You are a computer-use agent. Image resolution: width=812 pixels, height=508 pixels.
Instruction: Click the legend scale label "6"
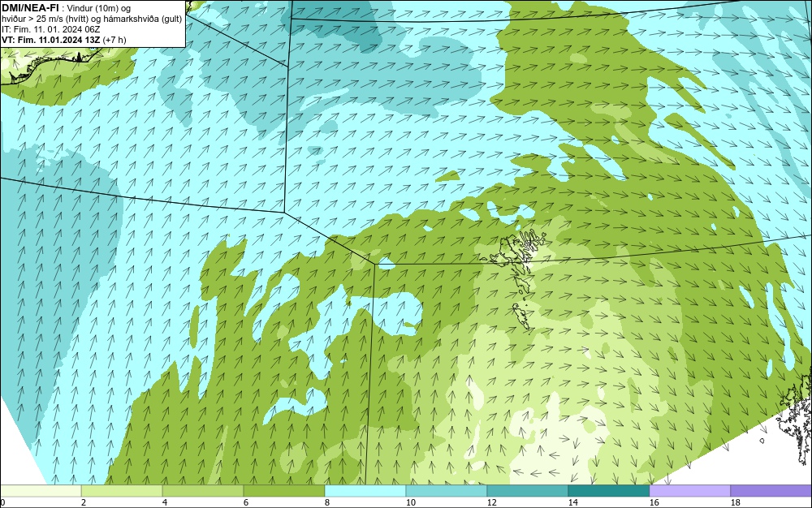point(246,502)
